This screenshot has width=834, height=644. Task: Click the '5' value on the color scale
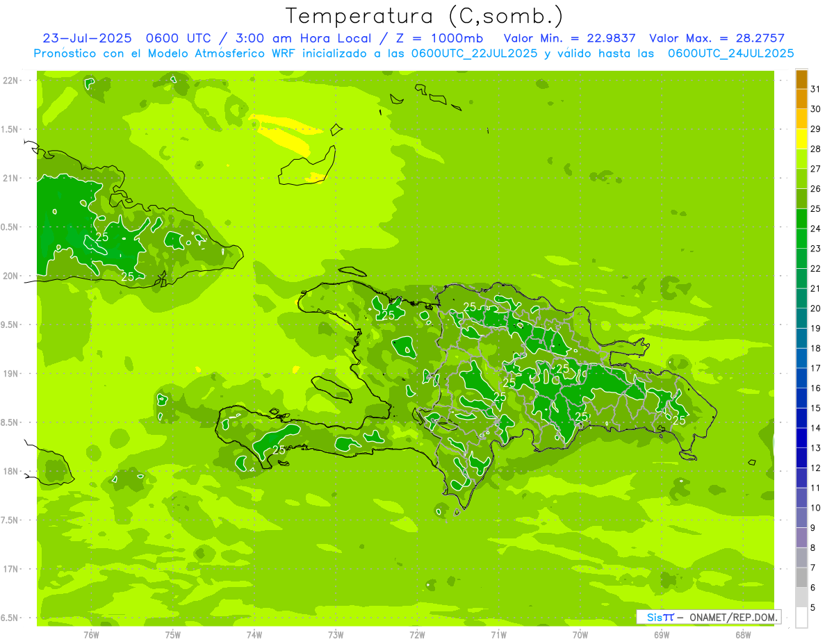(x=813, y=608)
